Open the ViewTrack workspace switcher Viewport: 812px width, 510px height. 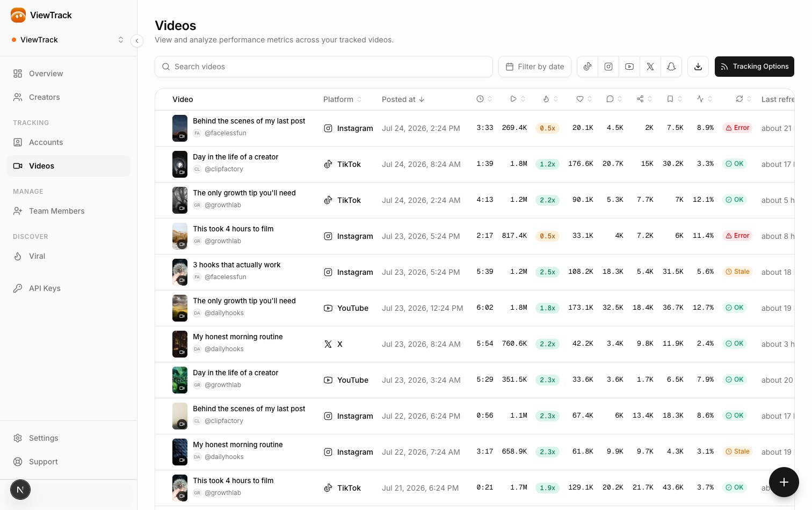coord(68,40)
